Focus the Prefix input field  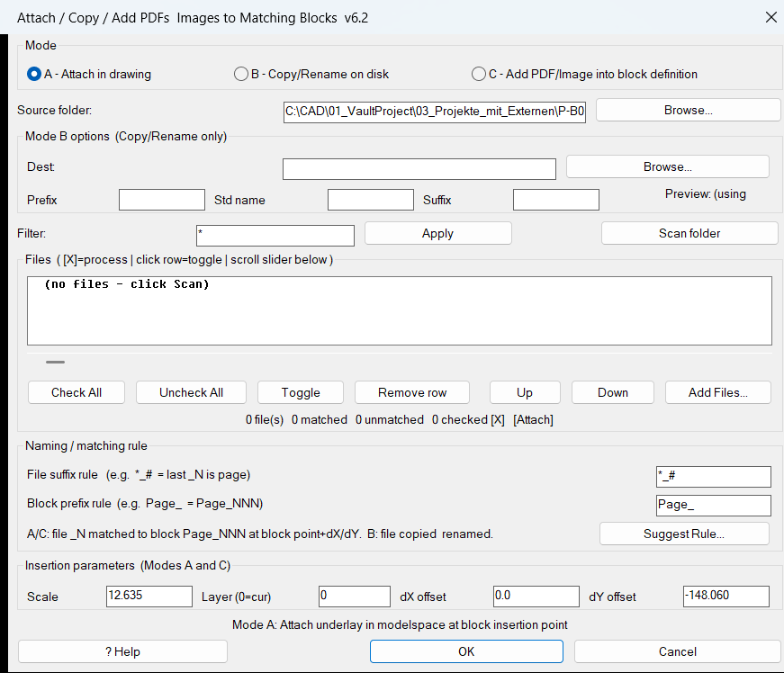(x=162, y=200)
